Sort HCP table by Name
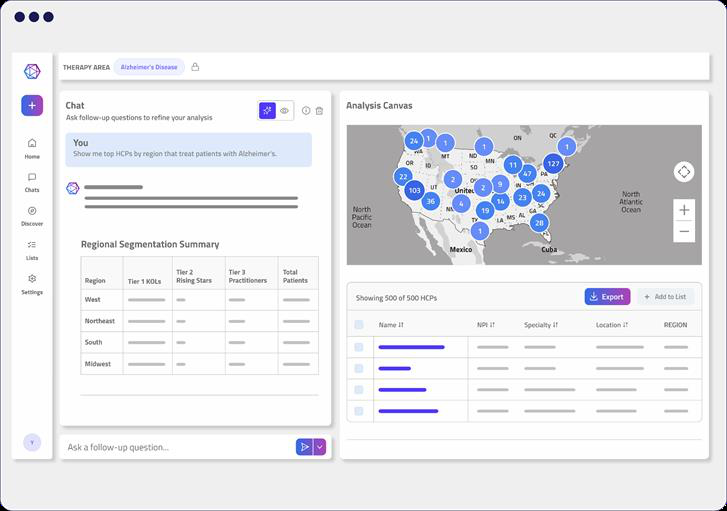Viewport: 727px width, 511px height. pyautogui.click(x=391, y=325)
